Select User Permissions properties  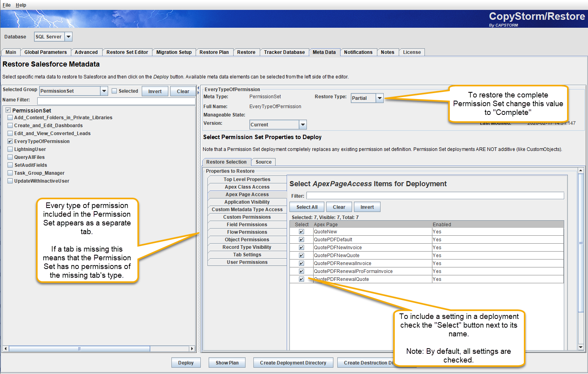(247, 262)
